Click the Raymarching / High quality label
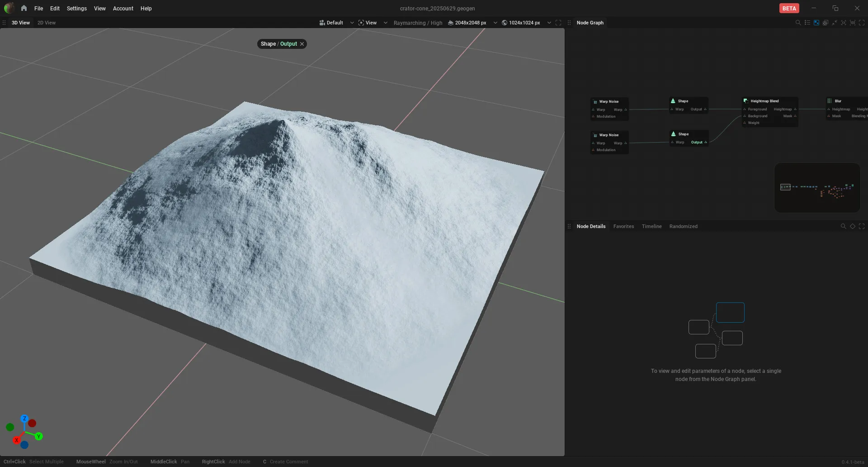The image size is (868, 467). pyautogui.click(x=418, y=23)
